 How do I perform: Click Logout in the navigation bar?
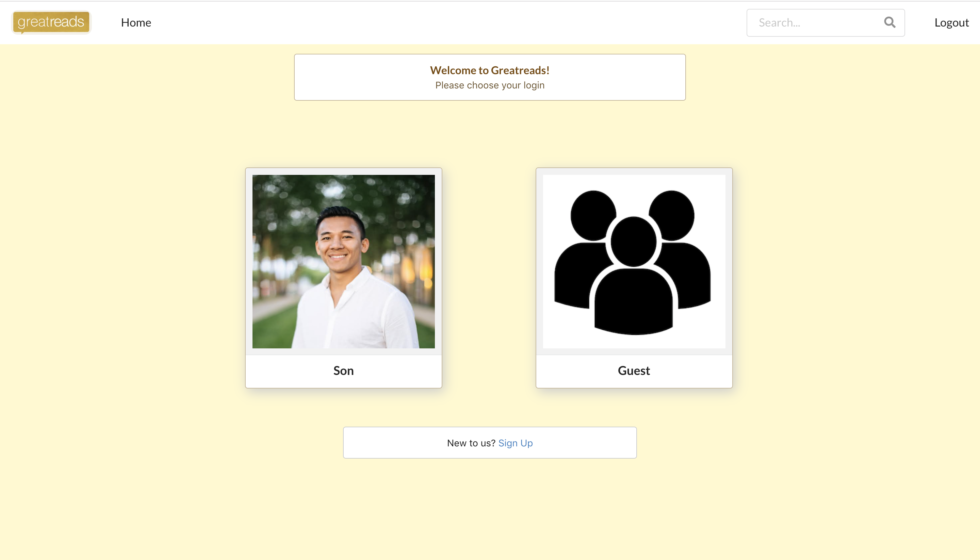point(951,22)
